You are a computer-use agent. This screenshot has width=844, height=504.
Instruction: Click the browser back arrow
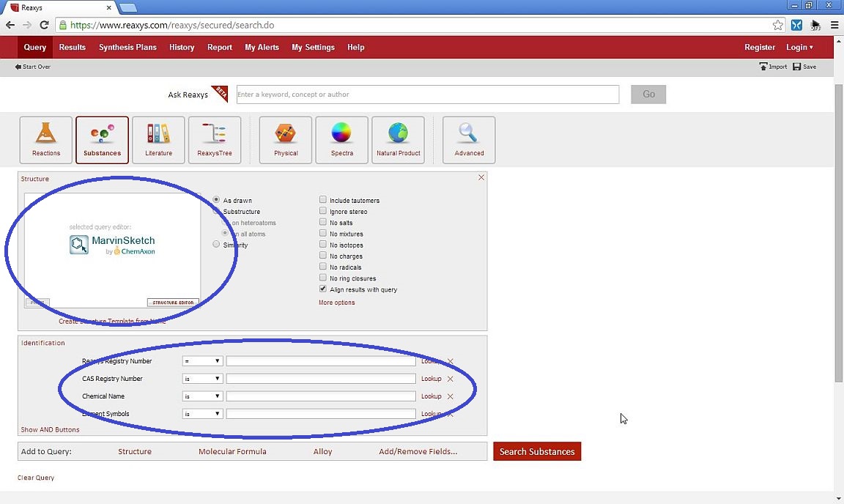tap(10, 26)
